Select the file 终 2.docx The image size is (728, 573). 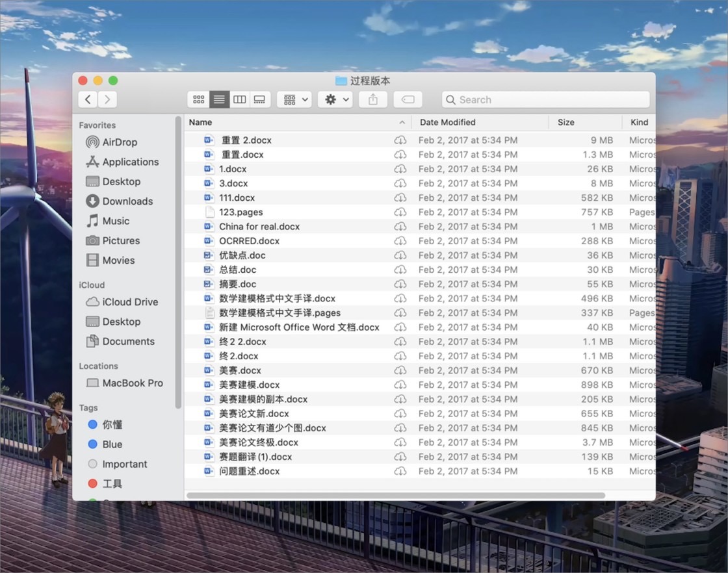pyautogui.click(x=420, y=356)
